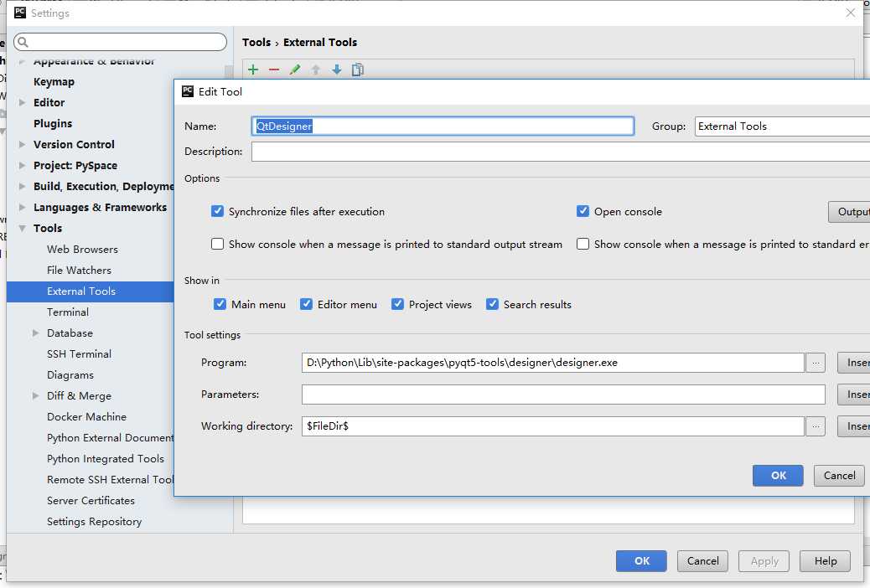Select Terminal under Tools
The image size is (870, 588).
pyautogui.click(x=68, y=312)
